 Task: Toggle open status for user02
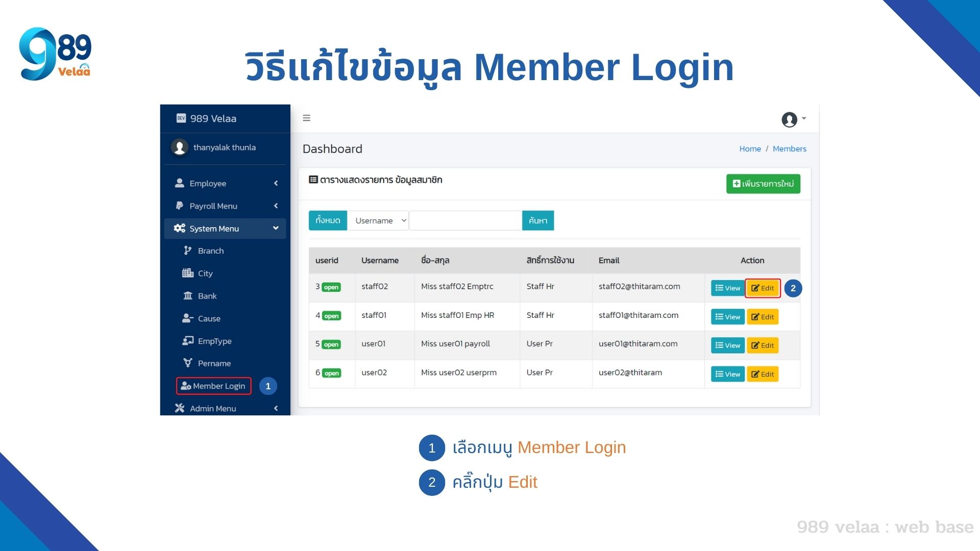[x=332, y=373]
